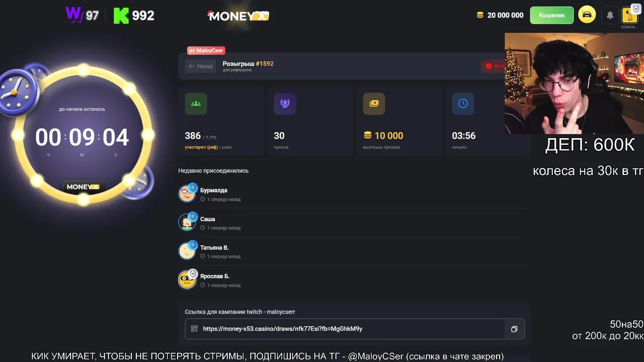Select the campaign link URL field
The width and height of the screenshot is (644, 362).
click(355, 329)
